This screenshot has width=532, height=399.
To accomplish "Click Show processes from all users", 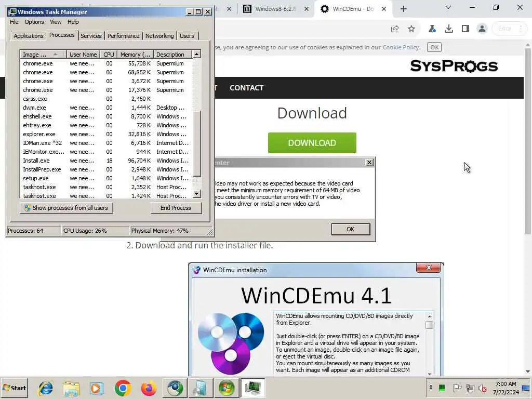I will point(66,208).
